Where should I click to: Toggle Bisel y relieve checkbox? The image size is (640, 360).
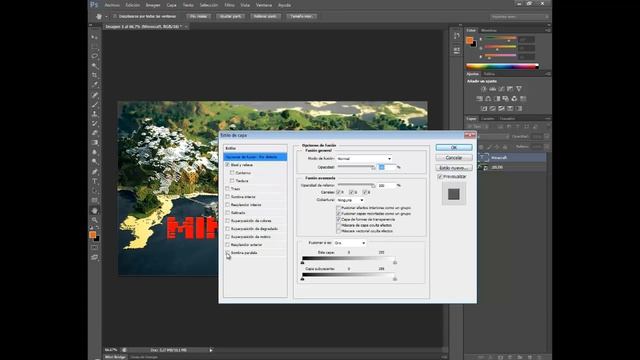pyautogui.click(x=227, y=165)
